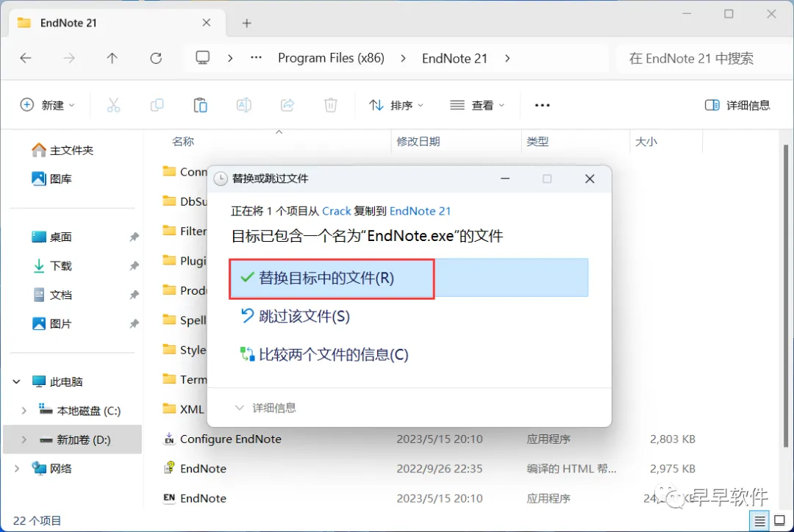Toggle the 详细信息 details pane button
The height and width of the screenshot is (532, 794).
(738, 105)
